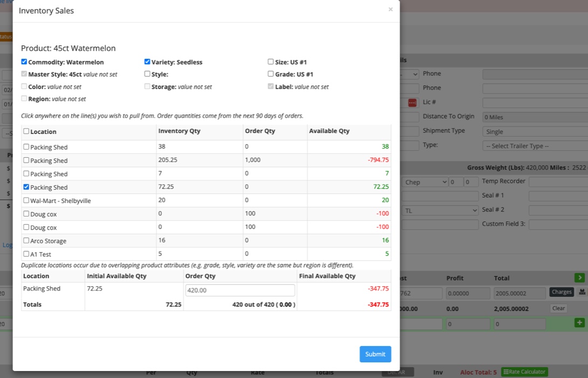588x378 pixels.
Task: Check the Arco Storage location checkbox
Action: point(26,241)
